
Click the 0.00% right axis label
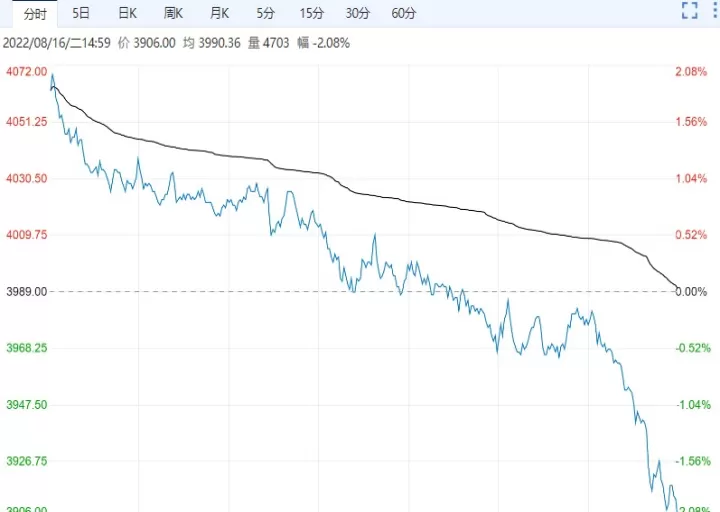point(691,292)
